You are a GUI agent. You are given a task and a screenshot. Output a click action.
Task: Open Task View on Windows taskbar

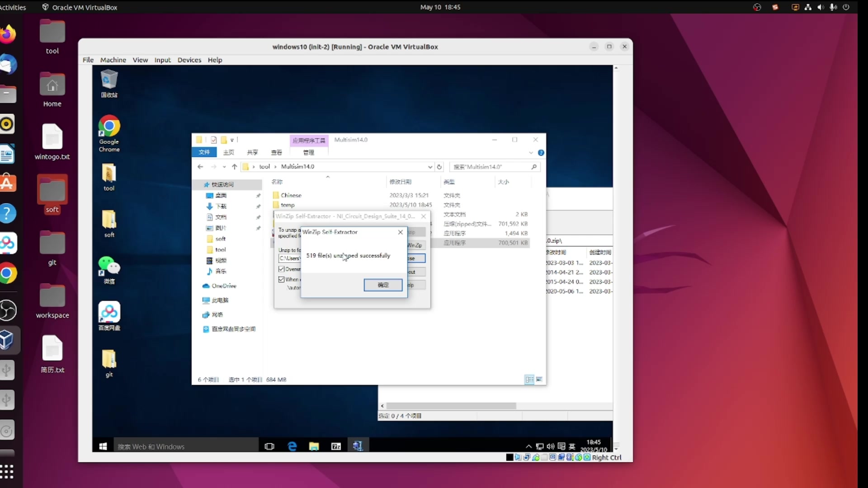[x=269, y=446]
